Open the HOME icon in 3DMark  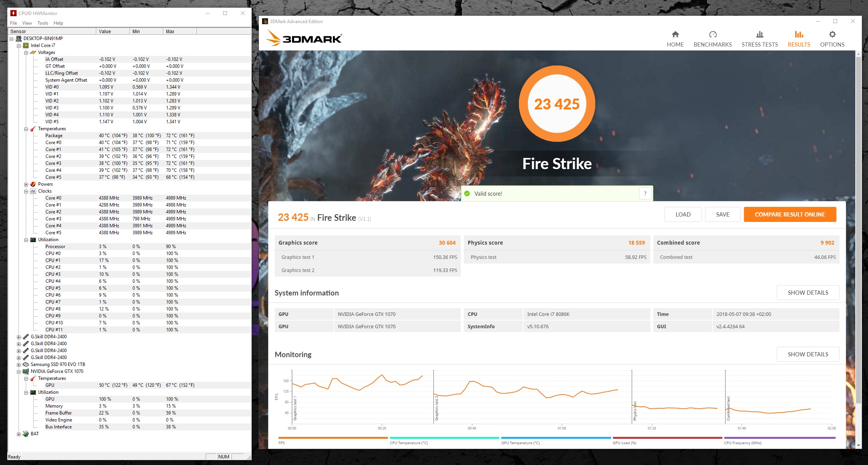675,34
